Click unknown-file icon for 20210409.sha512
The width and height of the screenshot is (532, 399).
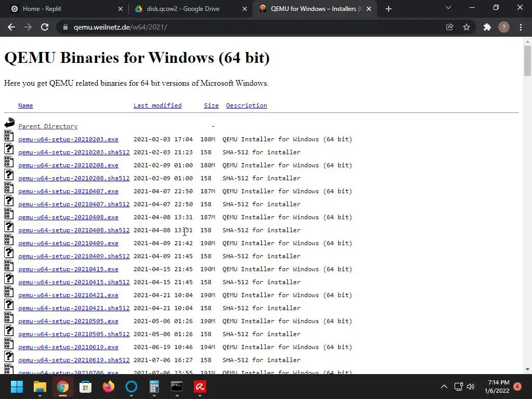9,253
